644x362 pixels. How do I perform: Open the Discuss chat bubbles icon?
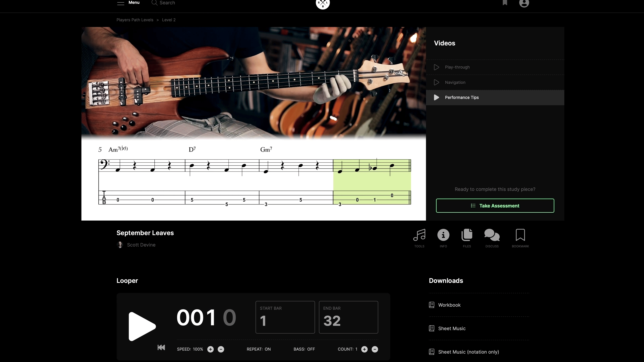click(492, 235)
